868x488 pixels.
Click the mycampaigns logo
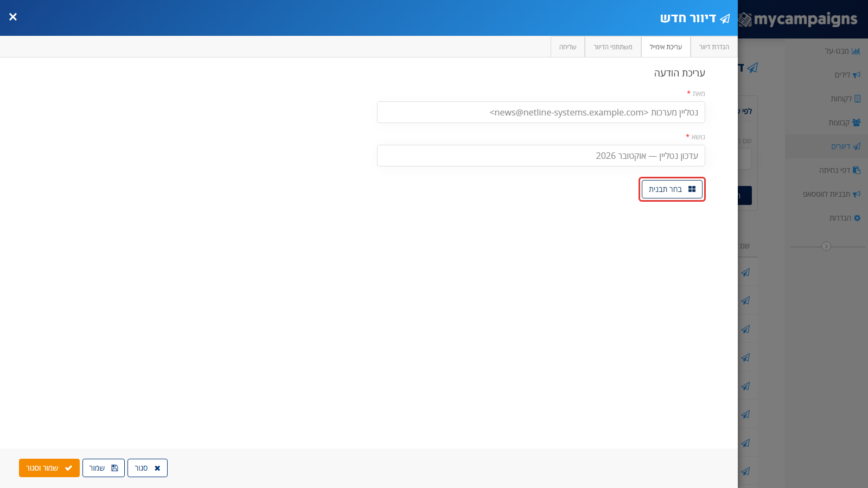tap(798, 20)
